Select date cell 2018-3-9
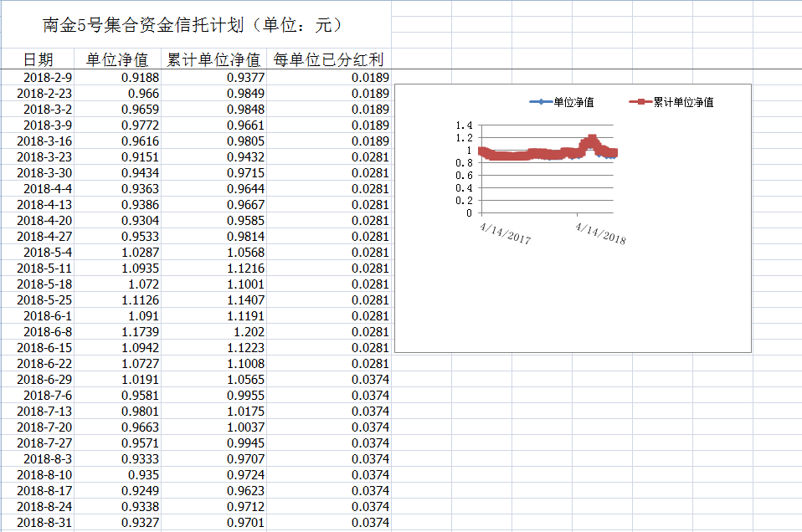The height and width of the screenshot is (532, 802). [x=39, y=125]
